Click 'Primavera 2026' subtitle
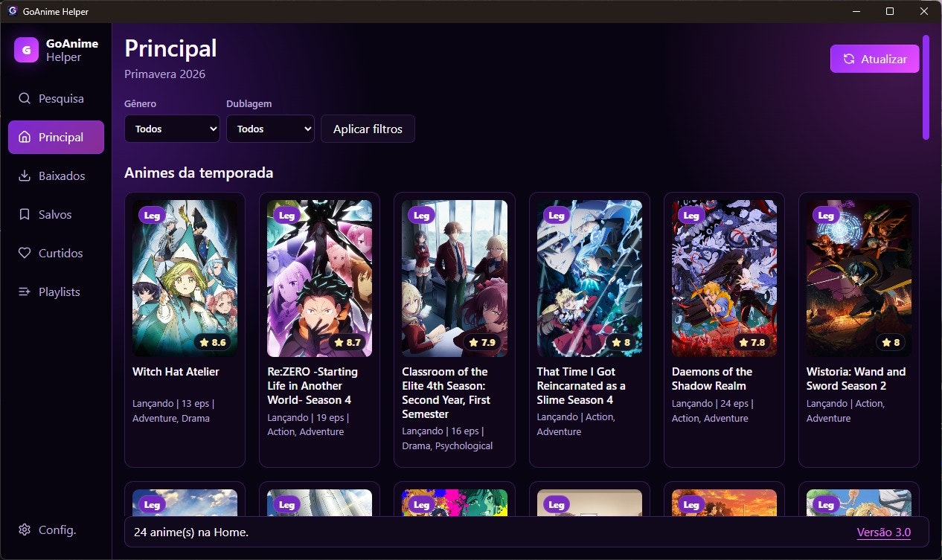Screen dimensions: 942x560 point(164,74)
